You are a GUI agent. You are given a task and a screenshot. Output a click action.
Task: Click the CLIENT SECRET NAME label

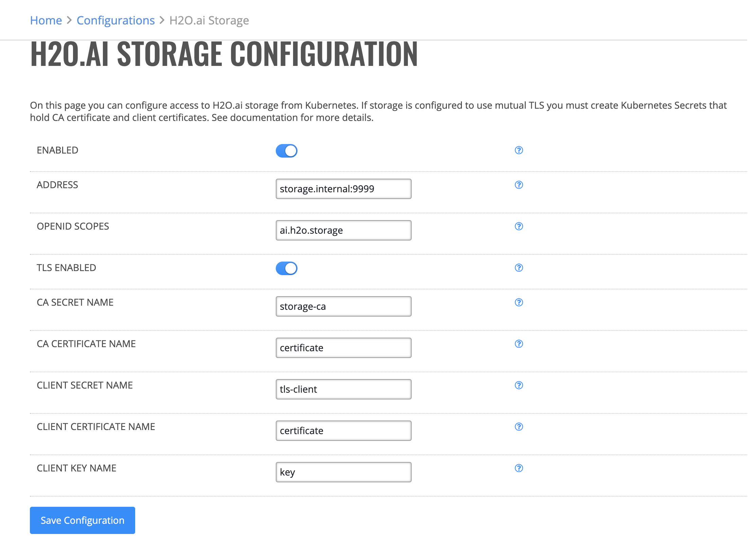click(x=85, y=385)
